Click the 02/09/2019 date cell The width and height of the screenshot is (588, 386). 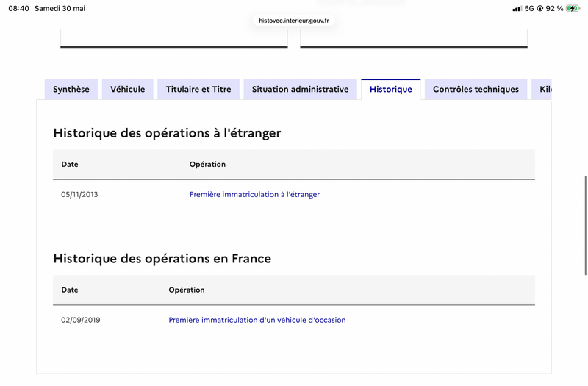click(81, 320)
